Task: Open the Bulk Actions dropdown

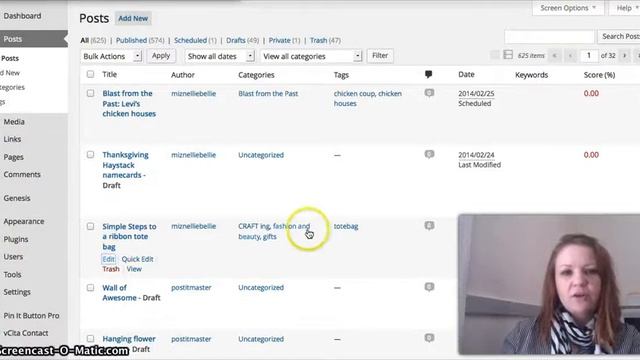Action: click(x=111, y=56)
